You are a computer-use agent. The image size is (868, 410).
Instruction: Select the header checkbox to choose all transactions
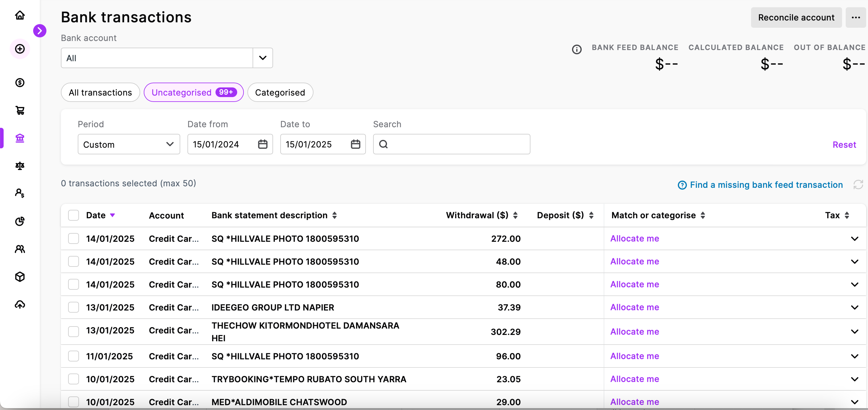click(x=74, y=215)
